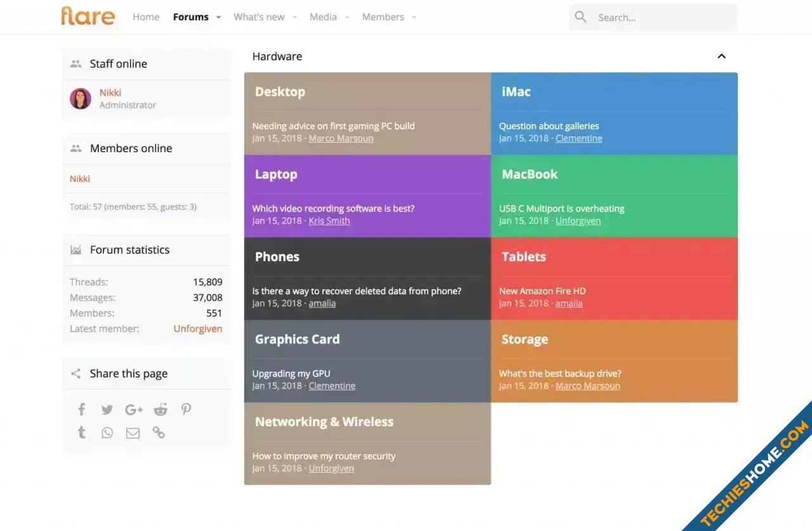This screenshot has width=812, height=531.
Task: Click Unforgiven under Networking & Wireless
Action: (331, 468)
